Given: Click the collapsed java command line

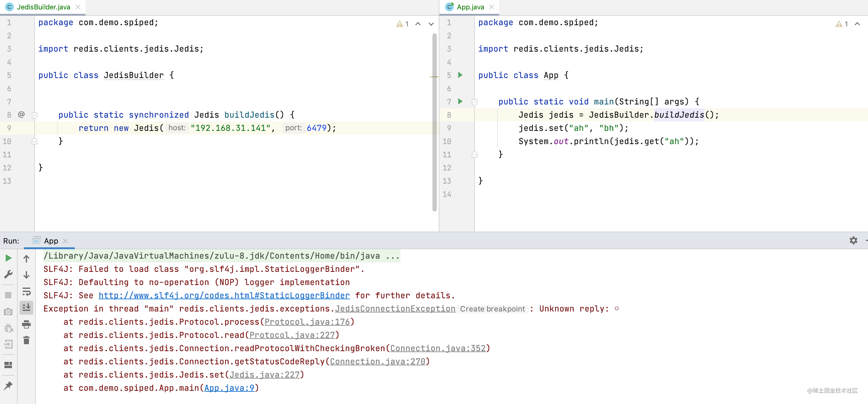Looking at the screenshot, I should click(221, 256).
